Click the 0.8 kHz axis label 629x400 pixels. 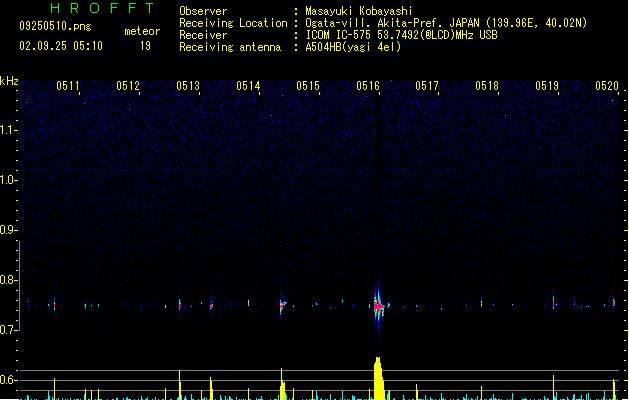(x=8, y=280)
